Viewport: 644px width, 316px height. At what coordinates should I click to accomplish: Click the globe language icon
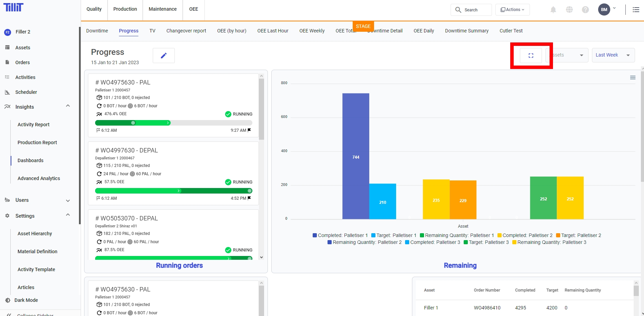[x=570, y=10]
